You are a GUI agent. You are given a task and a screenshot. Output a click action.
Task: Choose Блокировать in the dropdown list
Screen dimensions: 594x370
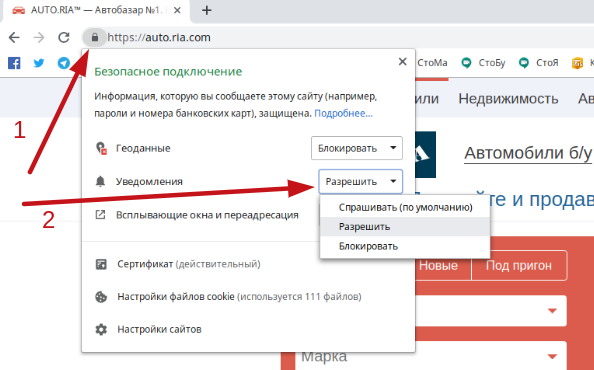pyautogui.click(x=405, y=246)
